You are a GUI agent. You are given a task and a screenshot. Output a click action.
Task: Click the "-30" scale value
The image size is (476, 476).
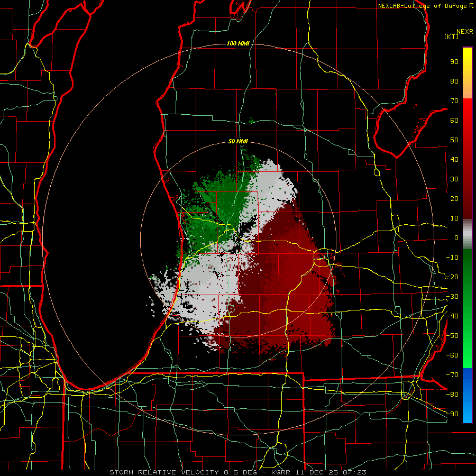[452, 297]
